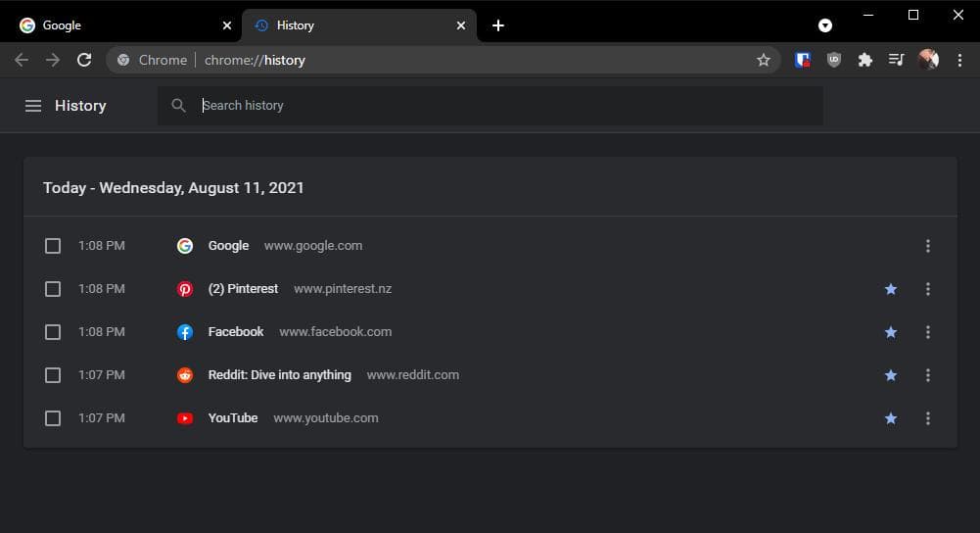Image resolution: width=980 pixels, height=533 pixels.
Task: Click the address bar URL chrome://history
Action: [x=255, y=60]
